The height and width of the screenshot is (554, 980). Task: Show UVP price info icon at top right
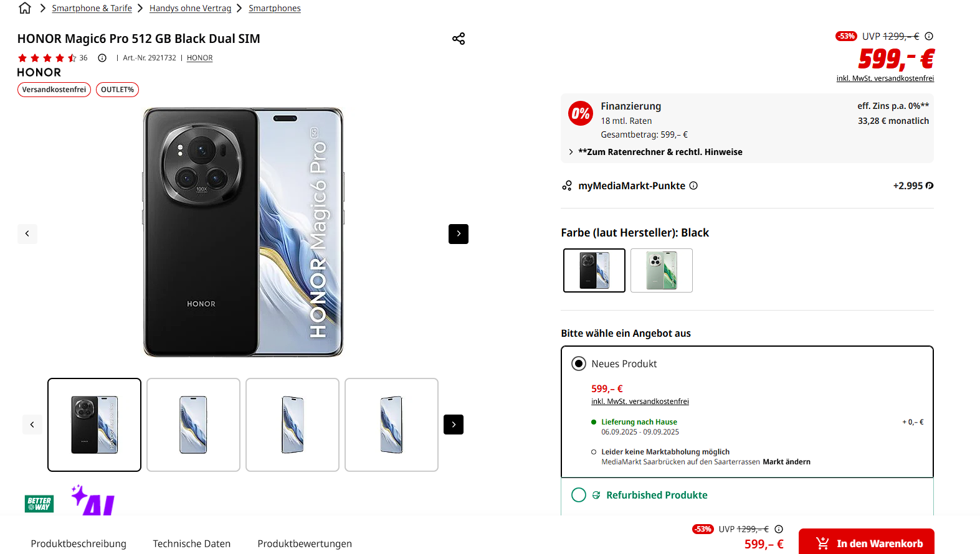[x=929, y=36]
